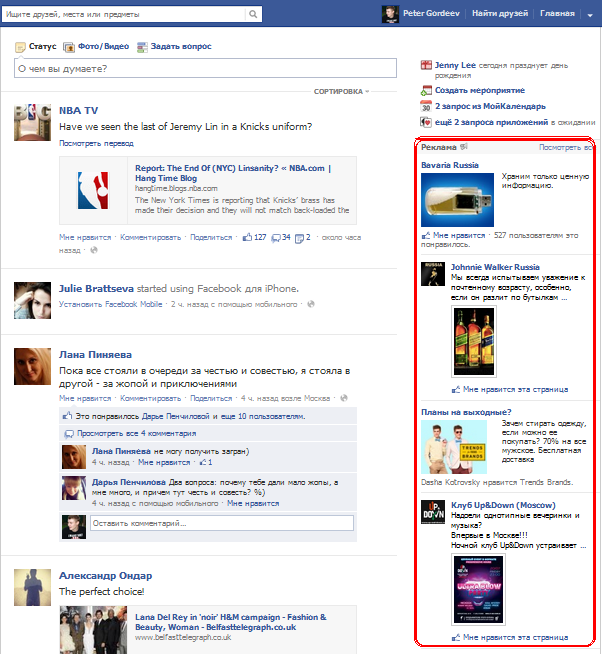Click comment bubble icon showing 34
This screenshot has height=656, width=602.
pos(276,238)
